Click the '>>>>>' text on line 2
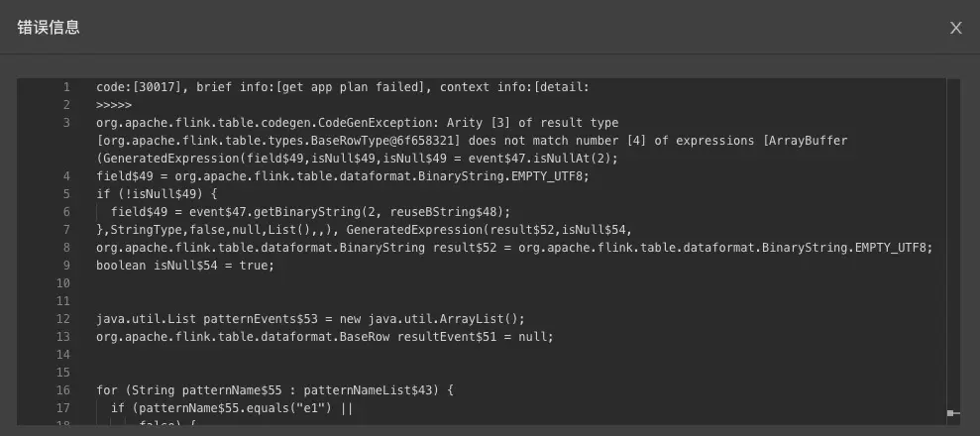This screenshot has width=980, height=436. pos(114,105)
